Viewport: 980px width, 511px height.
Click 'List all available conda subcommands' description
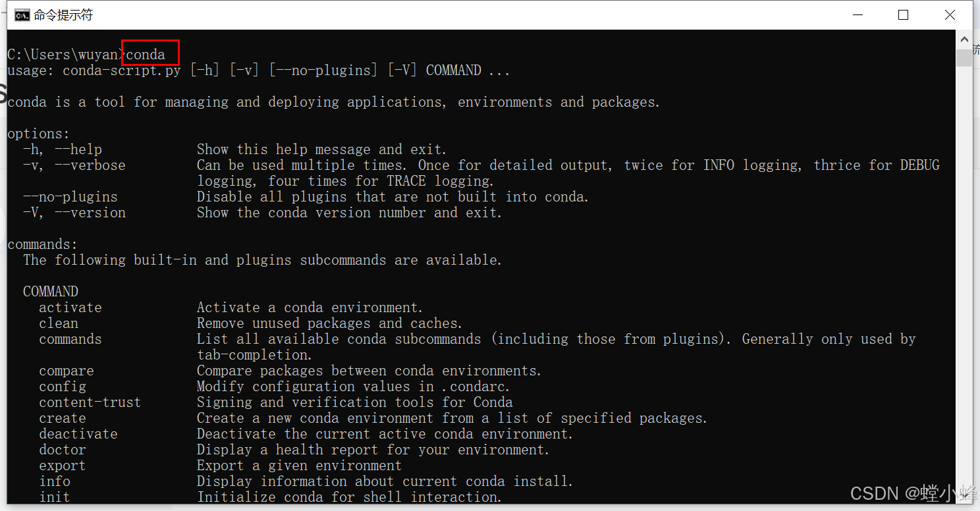click(x=556, y=346)
